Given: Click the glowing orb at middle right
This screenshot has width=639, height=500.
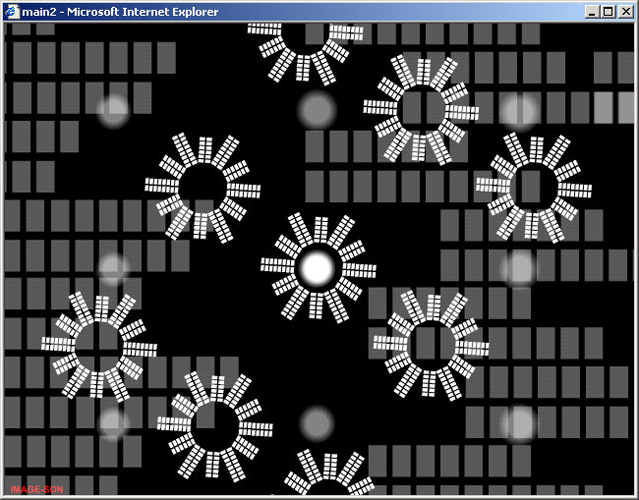Looking at the screenshot, I should pyautogui.click(x=519, y=268).
